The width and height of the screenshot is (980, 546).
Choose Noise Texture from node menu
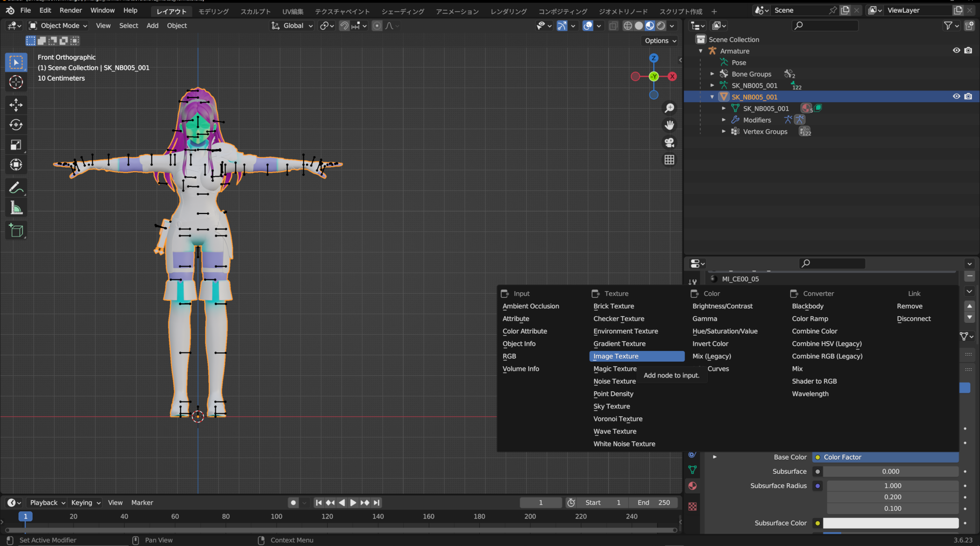point(615,382)
